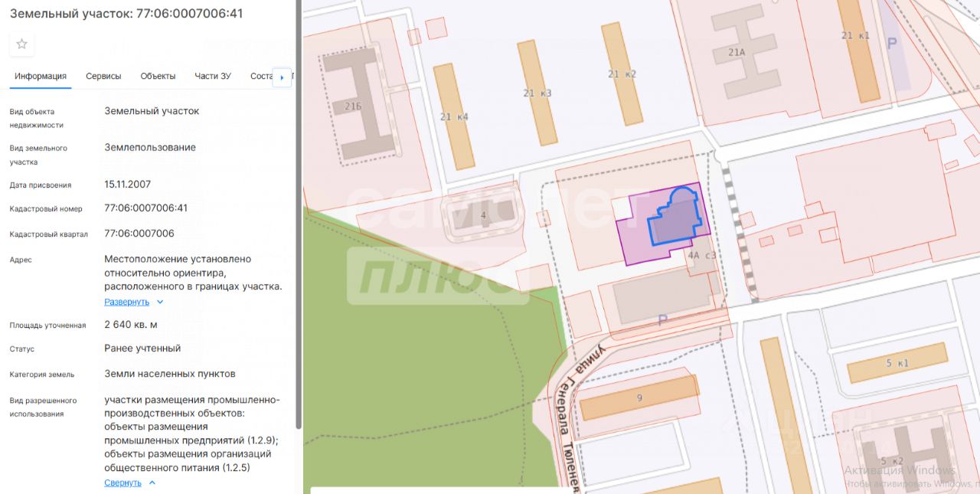Collapse permitted use with Свернуть link

[122, 483]
